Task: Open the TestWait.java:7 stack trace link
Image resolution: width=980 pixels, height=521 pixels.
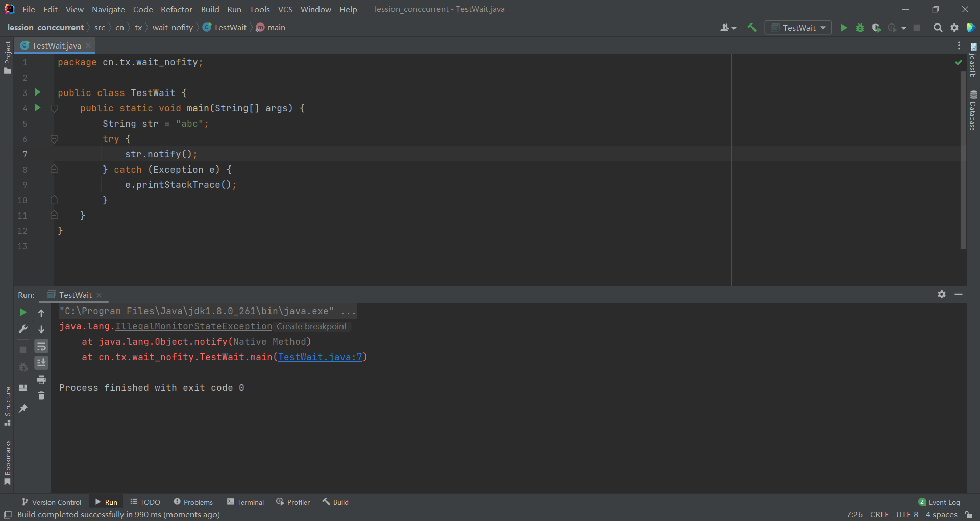Action: pos(320,357)
